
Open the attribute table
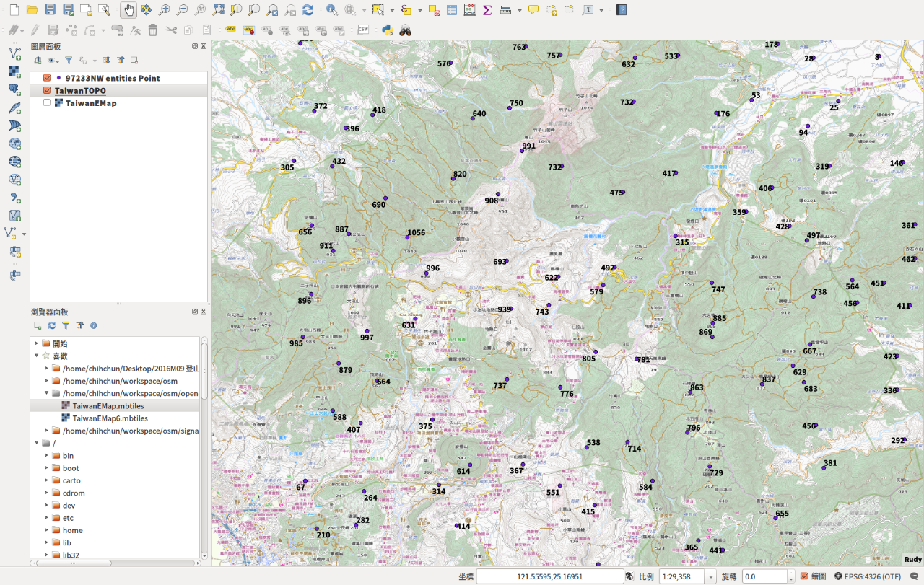452,10
